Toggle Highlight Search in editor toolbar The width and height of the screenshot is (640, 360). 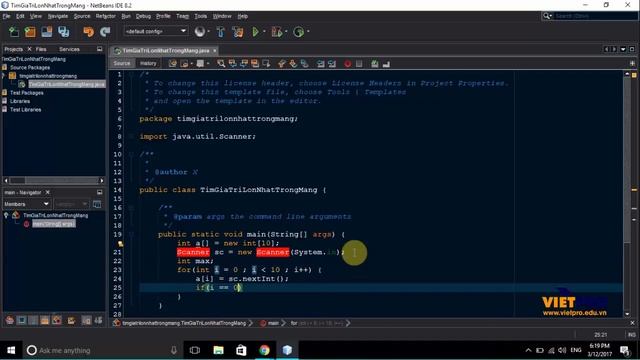click(x=255, y=63)
